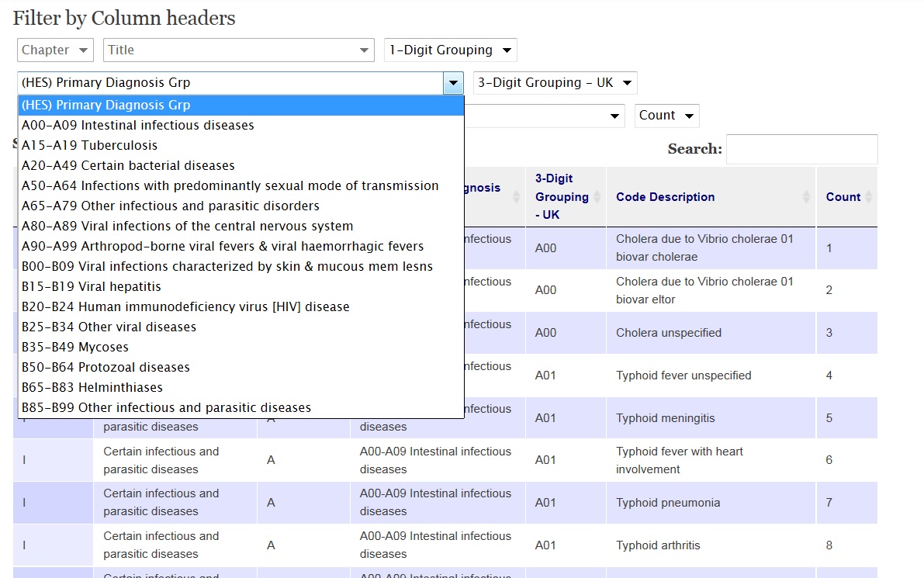Collapse the HES Primary Diagnosis Grp dropdown arrow
The height and width of the screenshot is (578, 924).
pos(452,83)
